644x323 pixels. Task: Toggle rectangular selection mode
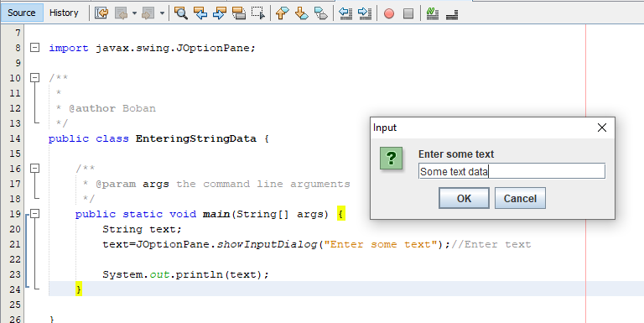tap(258, 13)
